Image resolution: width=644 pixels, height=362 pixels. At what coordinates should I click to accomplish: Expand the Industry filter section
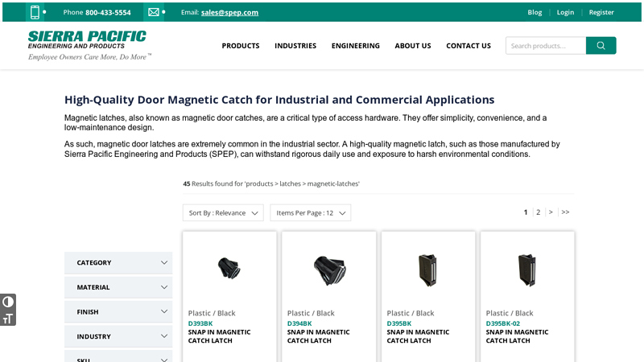click(118, 336)
